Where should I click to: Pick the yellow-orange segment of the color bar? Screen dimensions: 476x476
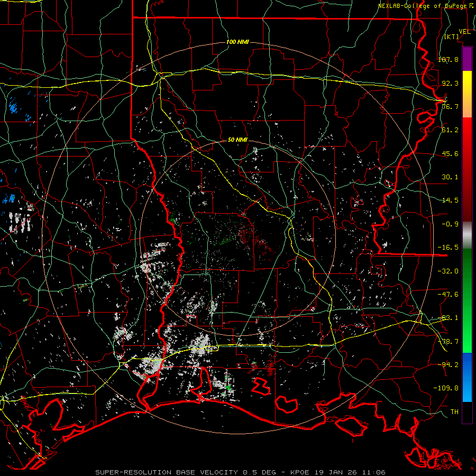[467, 94]
